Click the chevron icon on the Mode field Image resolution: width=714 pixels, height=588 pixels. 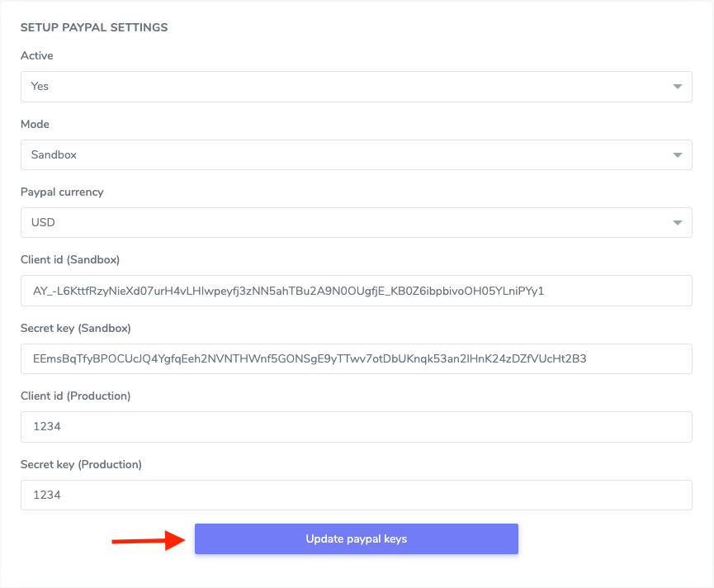tap(677, 154)
